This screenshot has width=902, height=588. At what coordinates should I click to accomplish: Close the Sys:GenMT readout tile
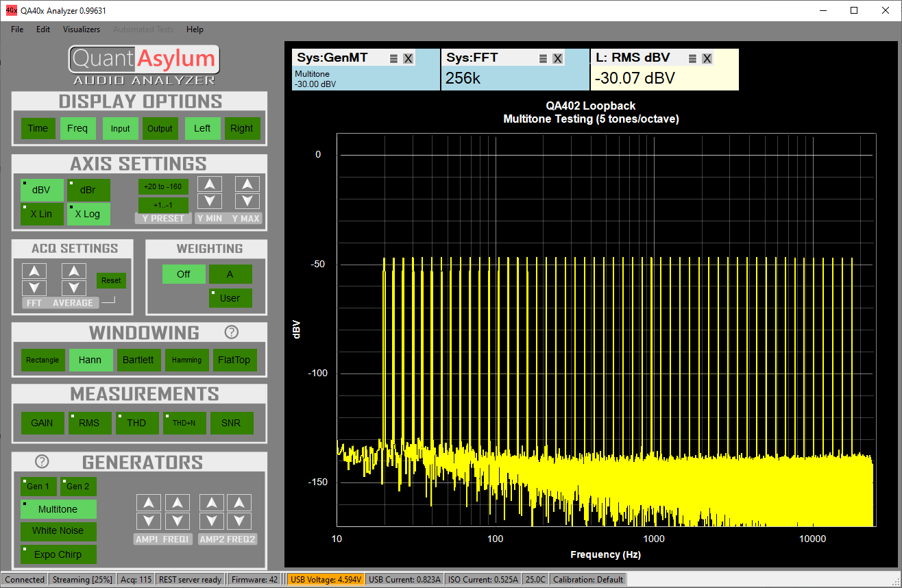coord(408,59)
